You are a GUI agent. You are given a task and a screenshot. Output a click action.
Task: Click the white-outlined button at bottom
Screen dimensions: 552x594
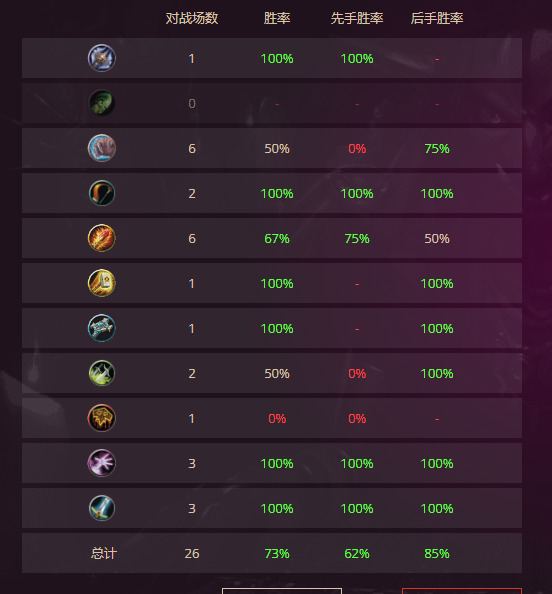pyautogui.click(x=282, y=591)
